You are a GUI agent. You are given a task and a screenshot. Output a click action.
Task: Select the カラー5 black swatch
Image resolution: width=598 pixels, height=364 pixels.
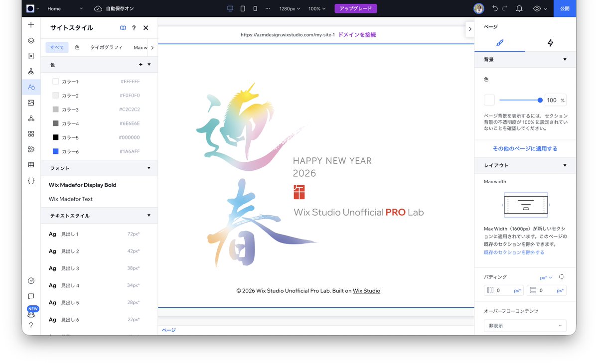coord(55,137)
